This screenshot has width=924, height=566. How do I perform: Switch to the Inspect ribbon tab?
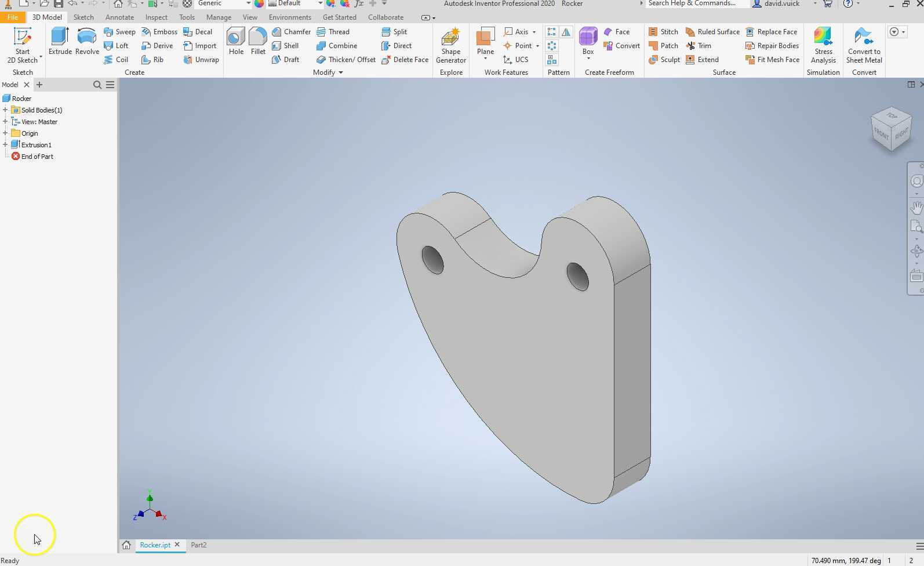coord(156,17)
